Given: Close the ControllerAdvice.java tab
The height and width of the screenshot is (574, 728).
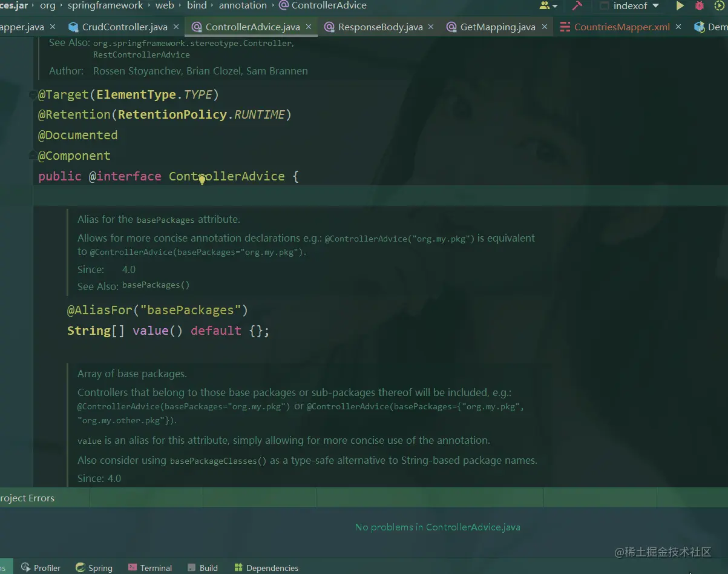Looking at the screenshot, I should click(x=309, y=27).
